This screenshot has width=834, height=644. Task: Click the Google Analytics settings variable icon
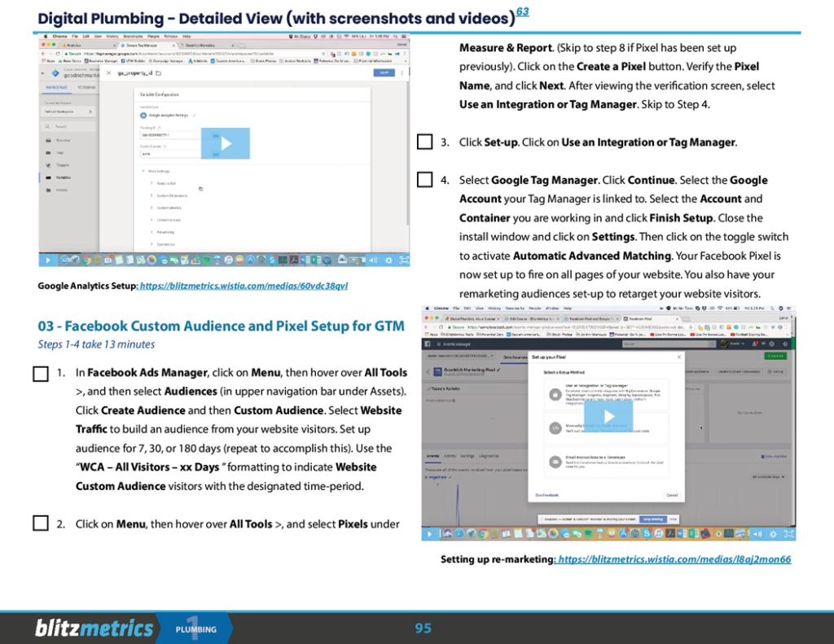point(143,116)
